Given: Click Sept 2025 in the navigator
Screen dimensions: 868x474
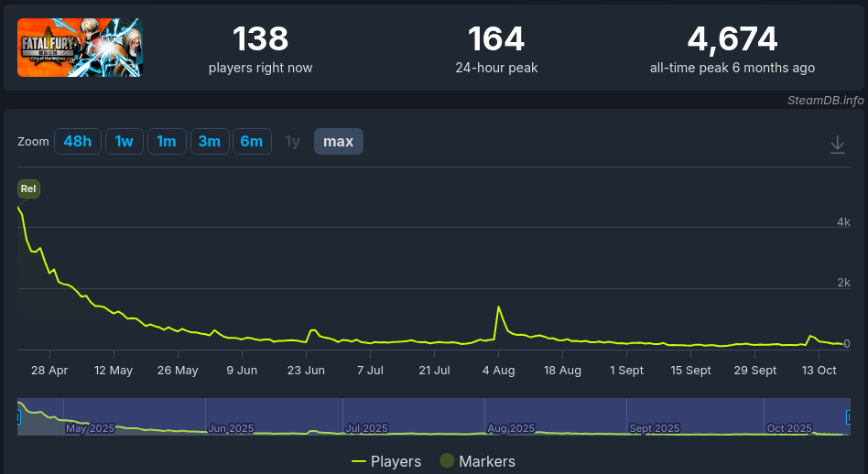Looking at the screenshot, I should (655, 428).
